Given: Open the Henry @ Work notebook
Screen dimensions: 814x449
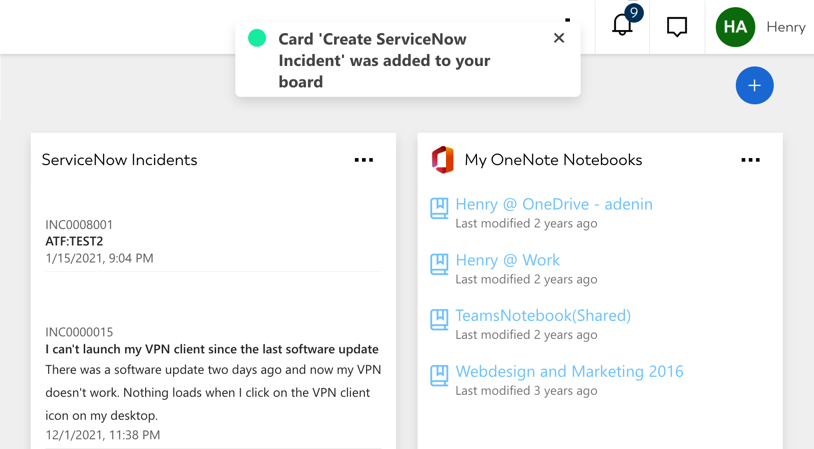Looking at the screenshot, I should [x=507, y=260].
